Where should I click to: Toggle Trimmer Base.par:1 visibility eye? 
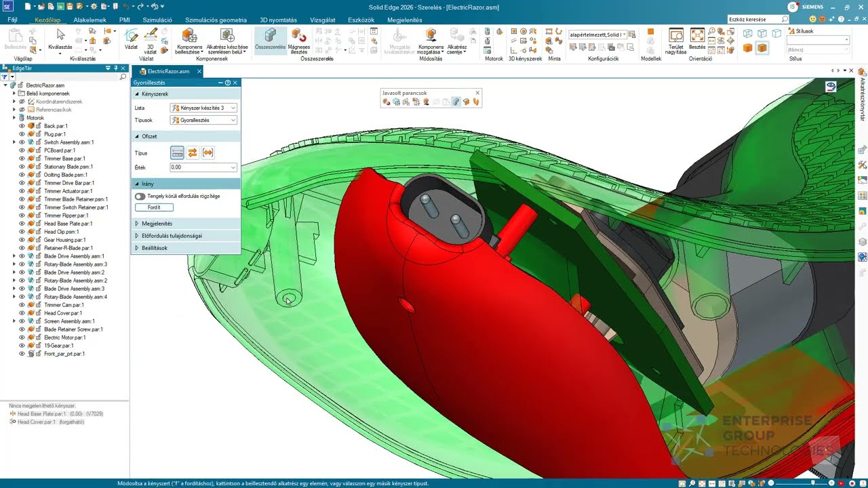[22, 159]
